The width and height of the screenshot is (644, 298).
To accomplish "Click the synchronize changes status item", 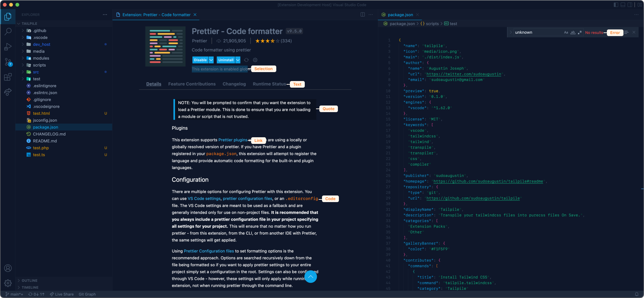I will point(36,294).
